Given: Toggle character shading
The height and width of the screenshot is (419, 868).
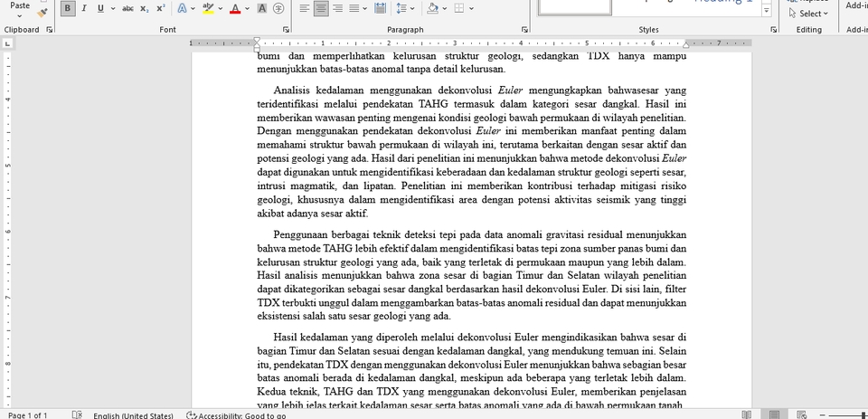Looking at the screenshot, I should tap(262, 8).
